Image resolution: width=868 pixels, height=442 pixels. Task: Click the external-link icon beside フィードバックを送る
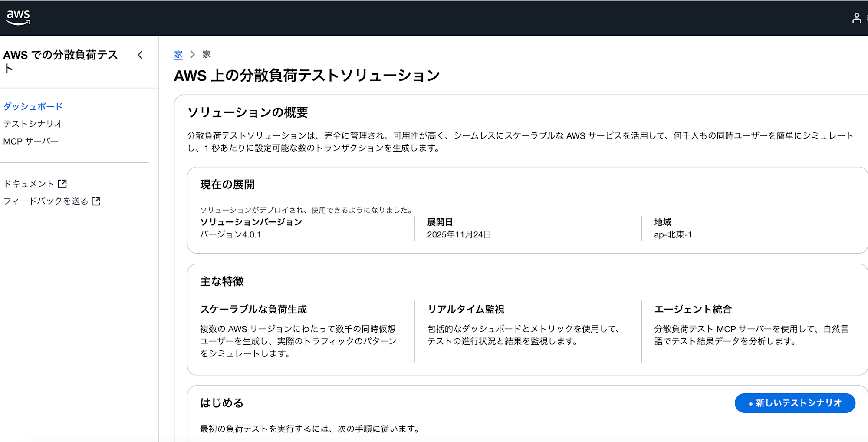coord(96,201)
